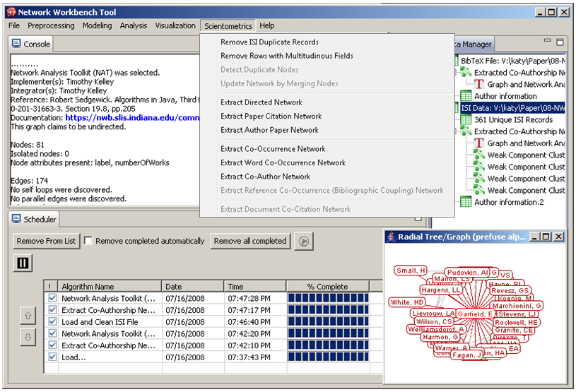The width and height of the screenshot is (576, 392).
Task: Open the Help menu
Action: (x=267, y=25)
